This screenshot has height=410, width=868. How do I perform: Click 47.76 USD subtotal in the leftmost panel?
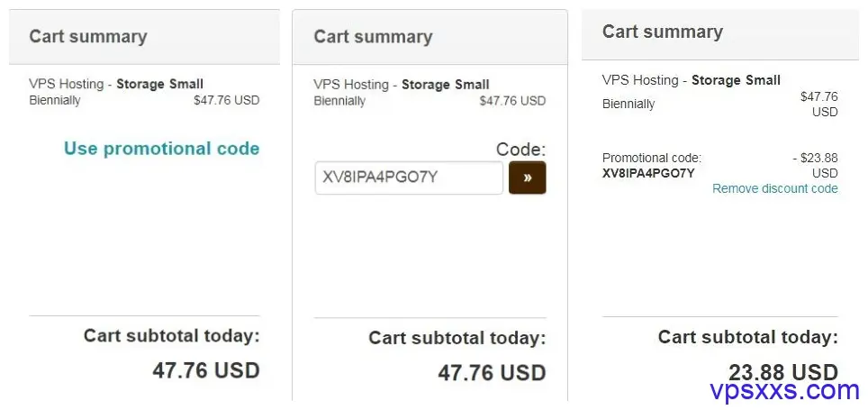click(206, 370)
